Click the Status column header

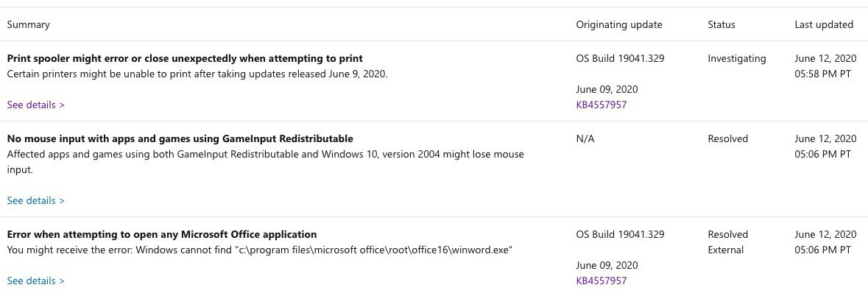[x=721, y=24]
